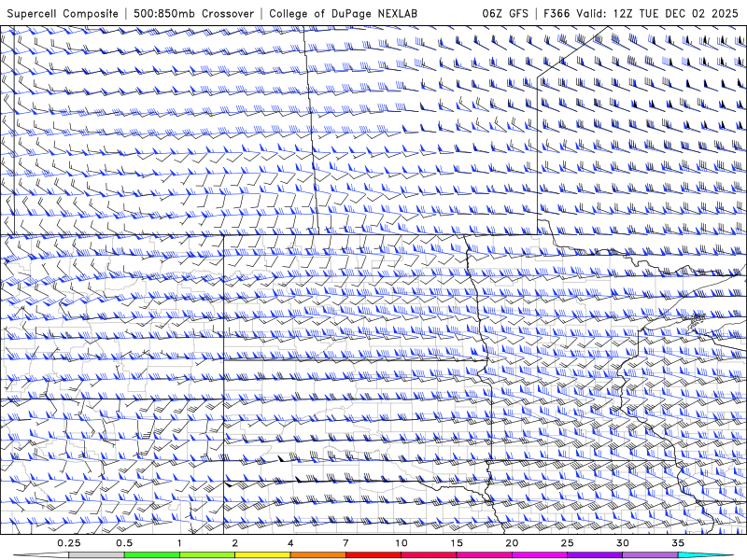Click the 'Supercell Composite' title text

[x=63, y=14]
